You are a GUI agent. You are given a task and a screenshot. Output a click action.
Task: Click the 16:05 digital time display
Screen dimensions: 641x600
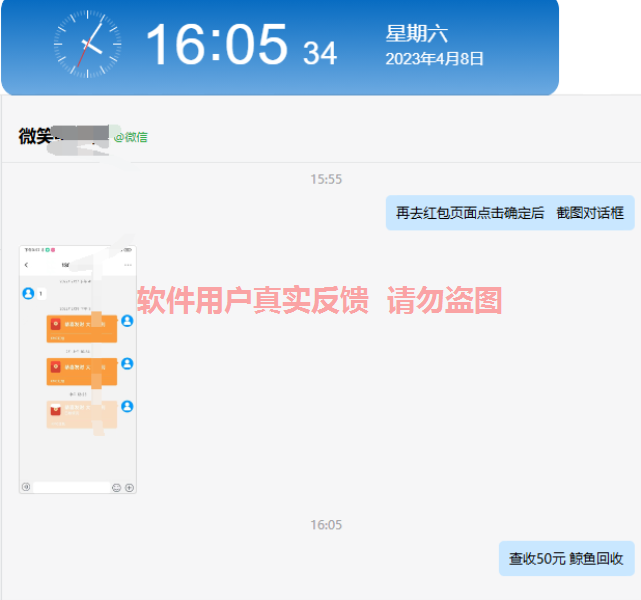coord(217,45)
